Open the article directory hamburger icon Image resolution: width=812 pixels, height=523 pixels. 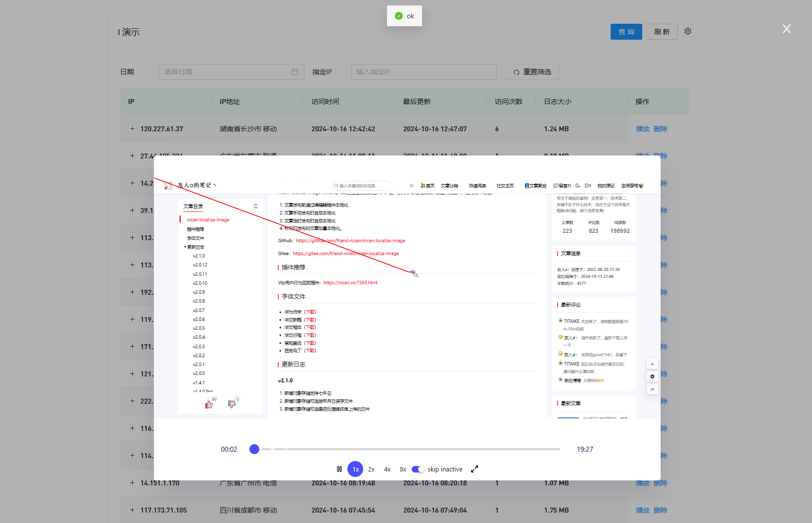click(x=255, y=206)
